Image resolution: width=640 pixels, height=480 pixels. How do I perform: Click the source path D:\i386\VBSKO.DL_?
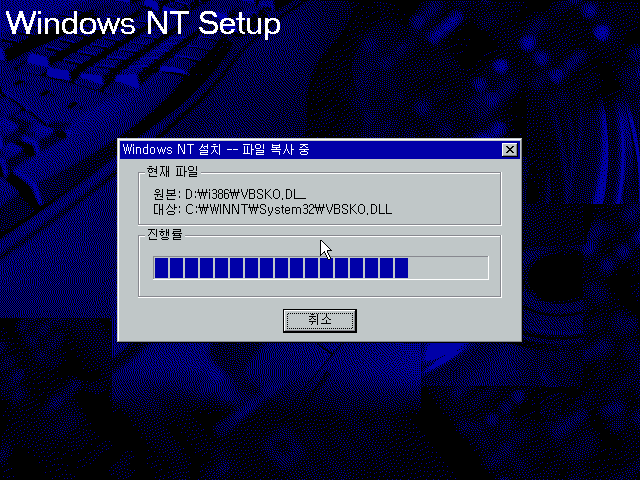pos(245,194)
